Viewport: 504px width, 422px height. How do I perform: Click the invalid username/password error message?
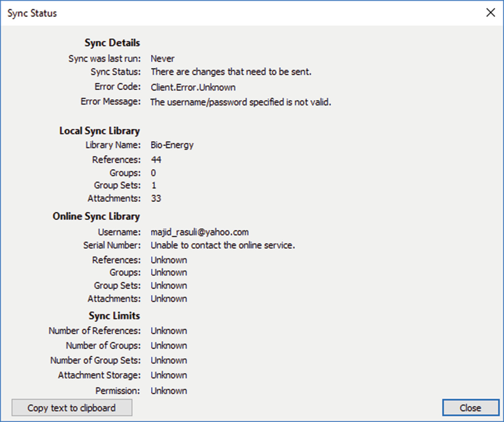tap(241, 102)
